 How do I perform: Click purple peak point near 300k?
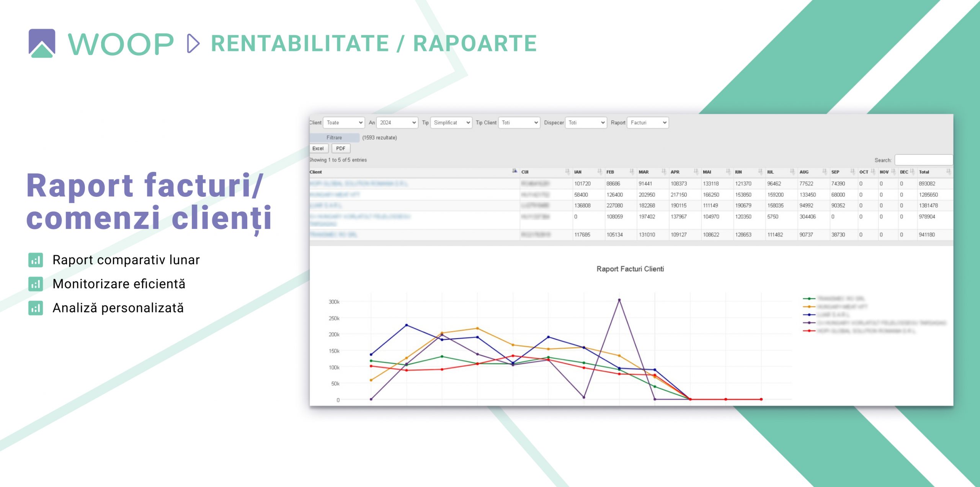[x=619, y=300]
